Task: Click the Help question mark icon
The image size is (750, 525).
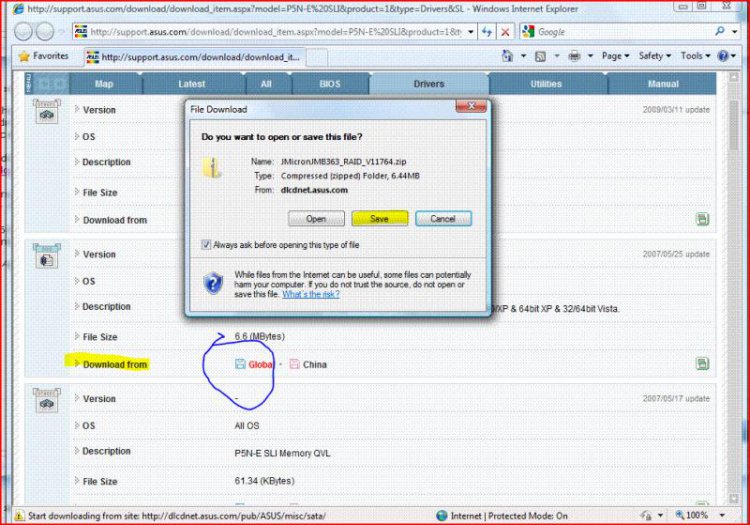Action: [x=723, y=56]
